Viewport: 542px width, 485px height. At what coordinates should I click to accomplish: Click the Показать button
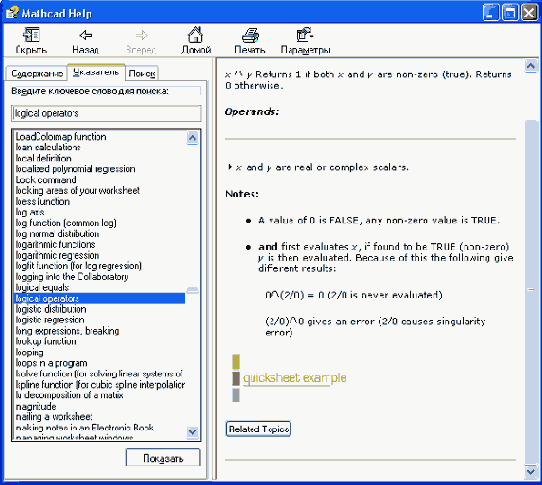(x=163, y=458)
